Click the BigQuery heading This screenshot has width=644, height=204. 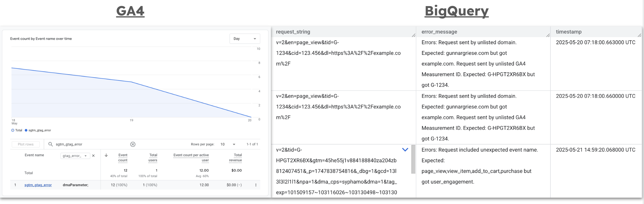(x=457, y=11)
